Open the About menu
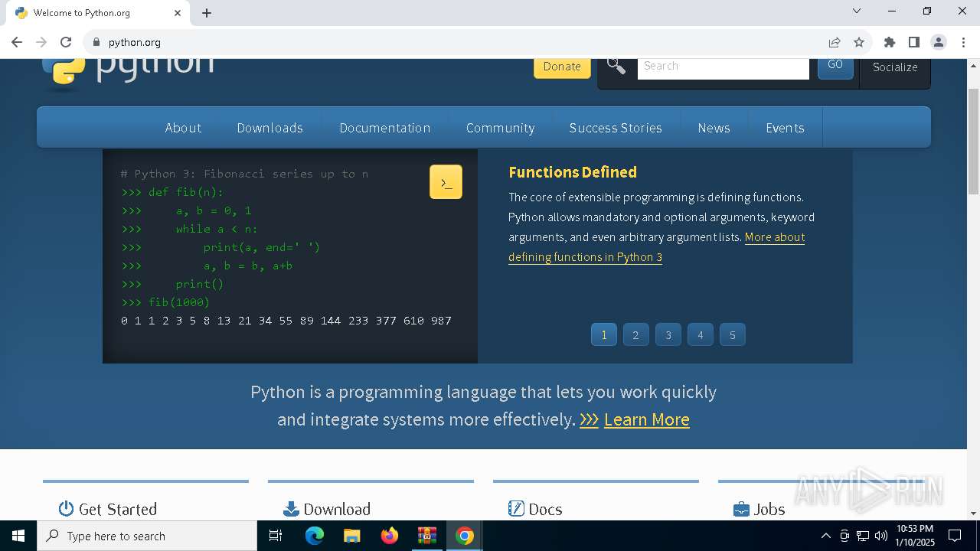980x551 pixels. 183,128
